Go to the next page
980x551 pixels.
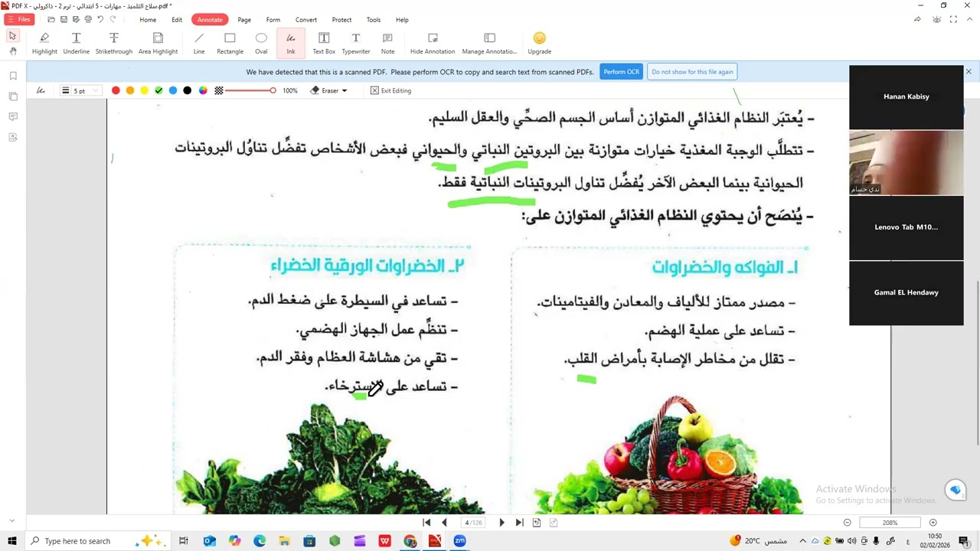[501, 523]
